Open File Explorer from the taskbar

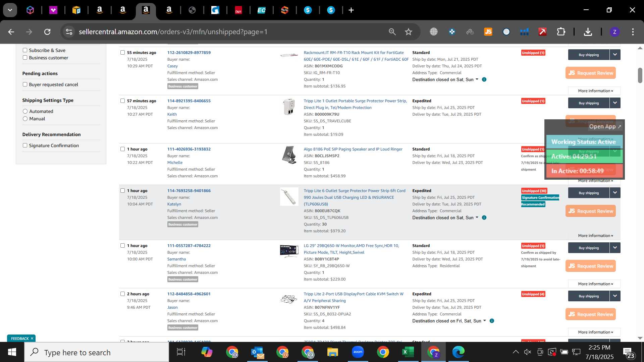coord(332,352)
